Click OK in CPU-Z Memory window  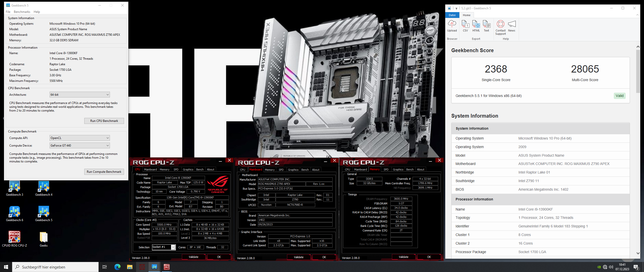pos(429,257)
